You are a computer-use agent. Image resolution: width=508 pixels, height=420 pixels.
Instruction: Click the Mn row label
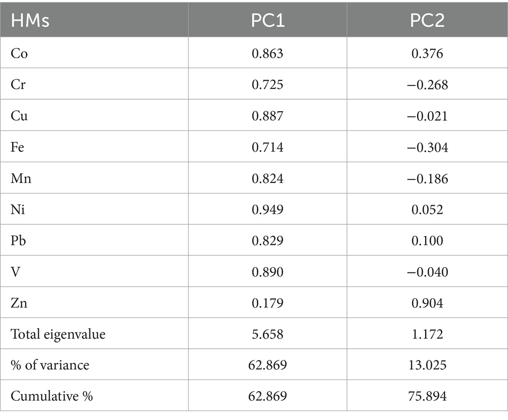[21, 178]
